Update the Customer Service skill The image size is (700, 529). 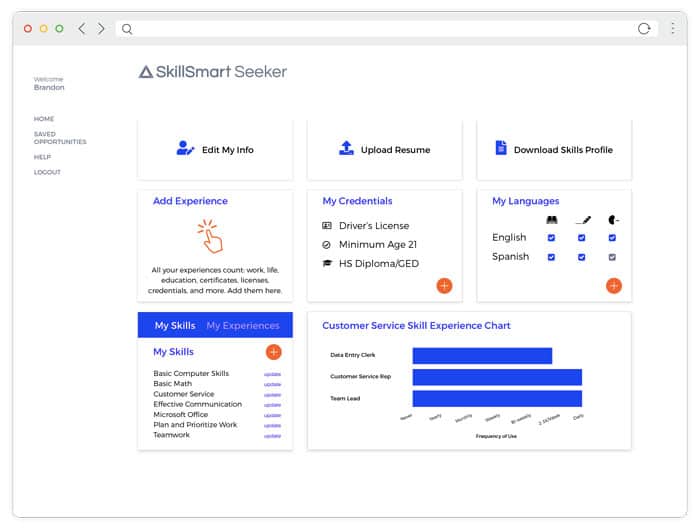[272, 395]
